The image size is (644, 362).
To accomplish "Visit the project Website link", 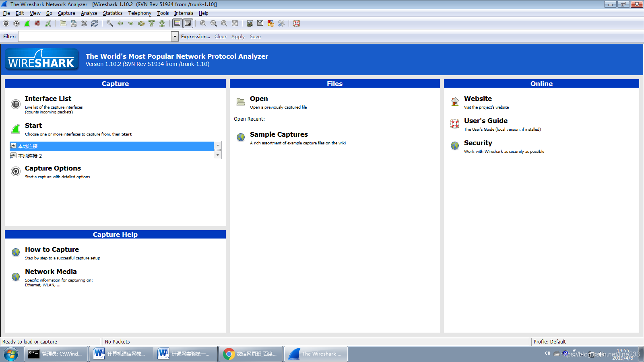I will pos(478,99).
